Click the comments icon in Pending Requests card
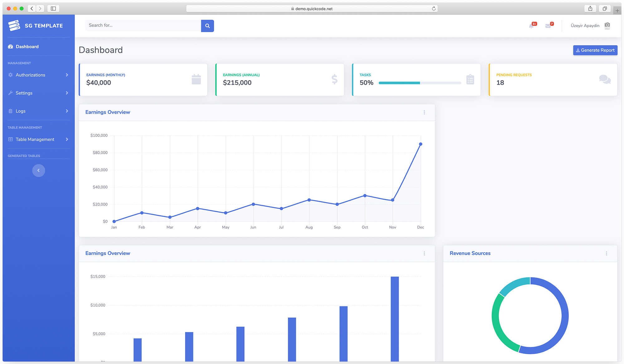Image resolution: width=624 pixels, height=364 pixels. coord(605,80)
